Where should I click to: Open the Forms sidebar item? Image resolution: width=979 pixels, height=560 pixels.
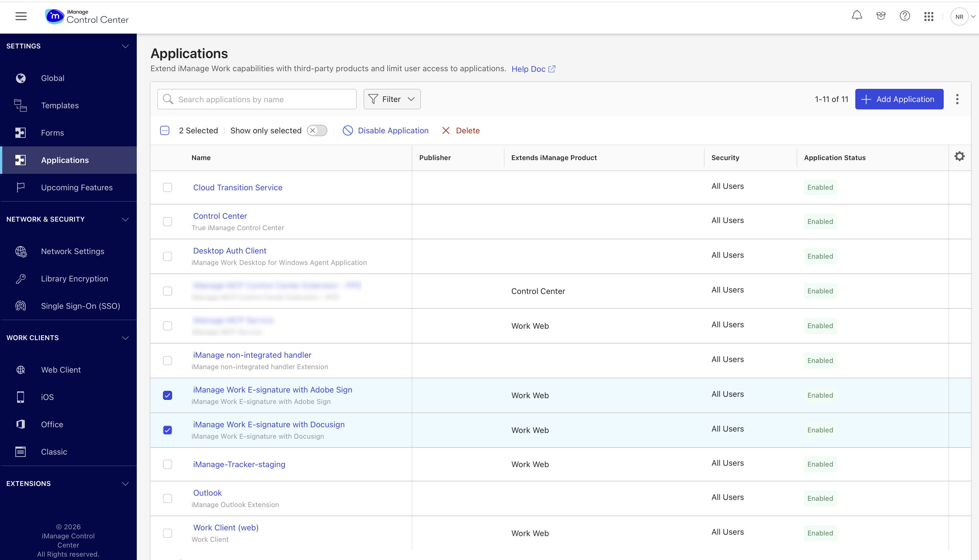click(x=68, y=133)
